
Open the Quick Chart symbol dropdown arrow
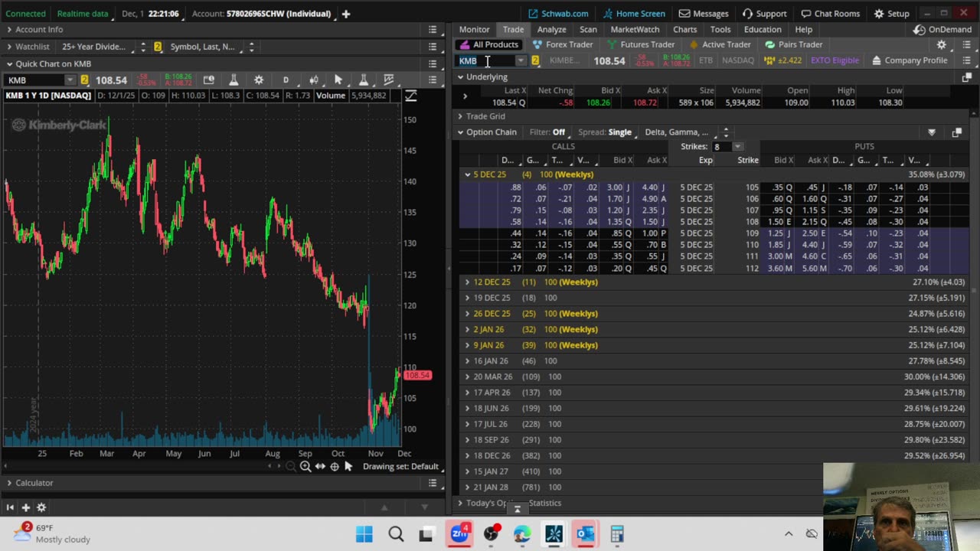point(70,80)
